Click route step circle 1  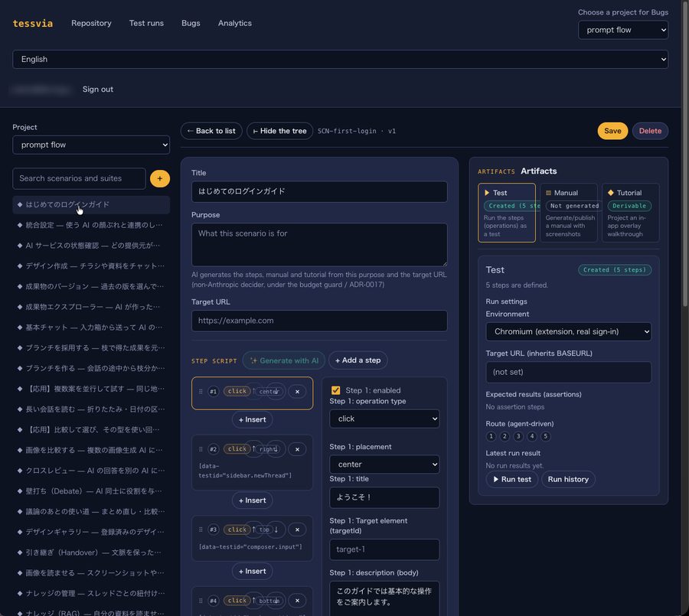[x=491, y=436]
